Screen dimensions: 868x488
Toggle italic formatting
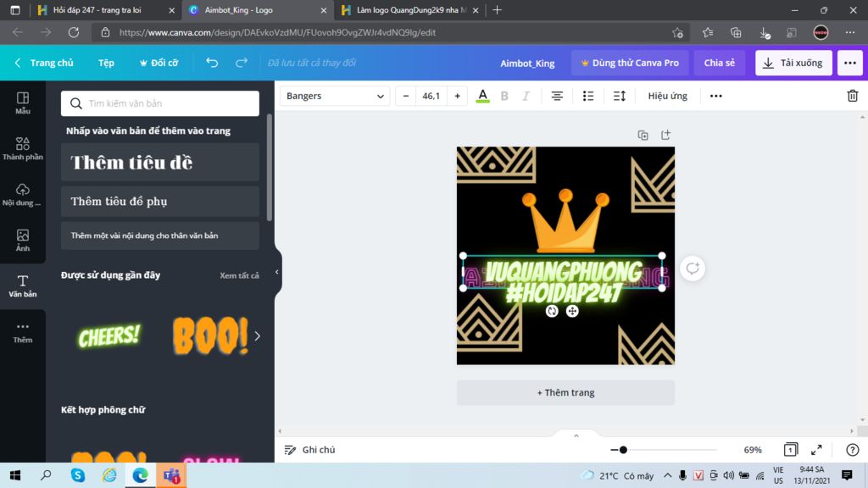tap(526, 96)
